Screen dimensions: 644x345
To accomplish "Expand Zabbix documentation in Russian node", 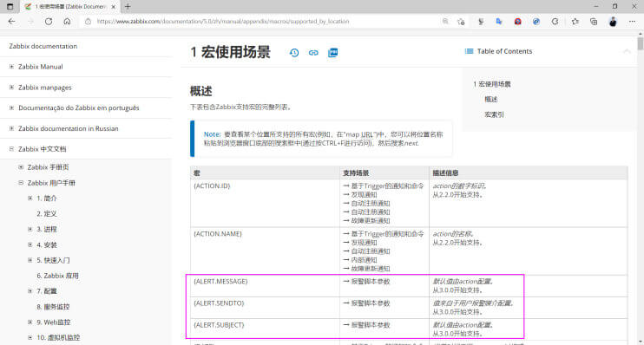I will click(x=11, y=128).
